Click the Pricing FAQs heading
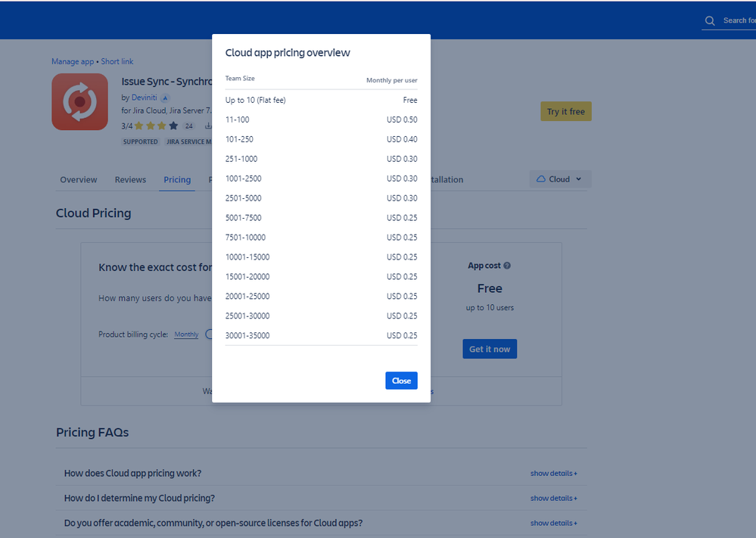This screenshot has height=538, width=756. click(92, 432)
